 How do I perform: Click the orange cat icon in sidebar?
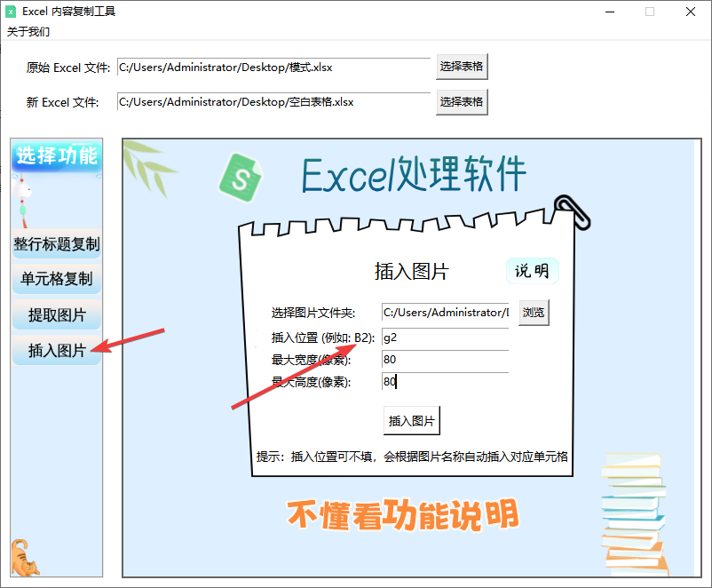click(25, 558)
